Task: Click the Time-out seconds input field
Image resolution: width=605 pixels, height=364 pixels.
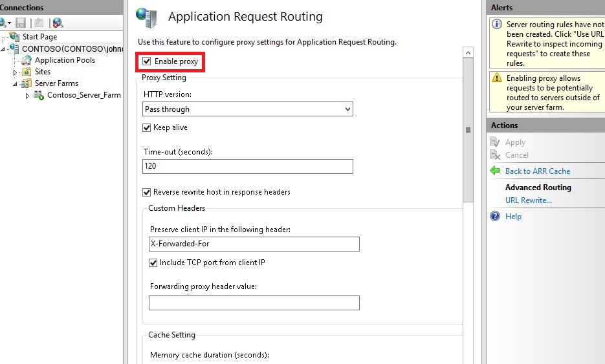Action: (x=248, y=166)
